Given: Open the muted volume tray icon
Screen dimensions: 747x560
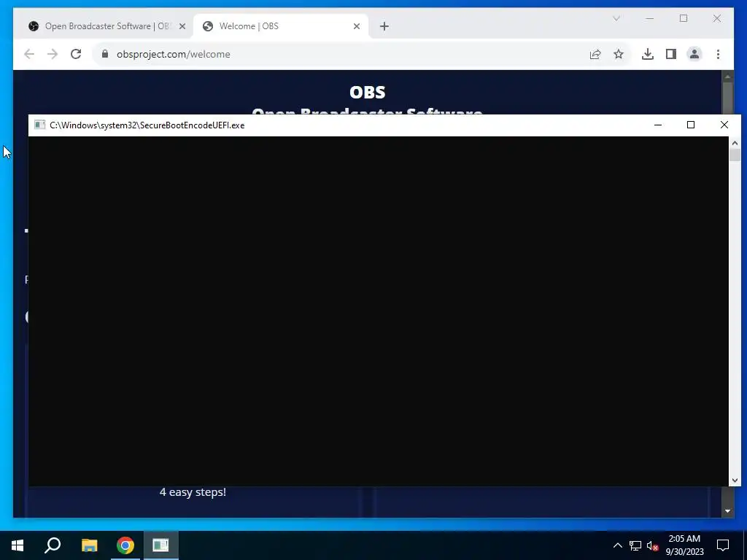Looking at the screenshot, I should click(x=653, y=545).
